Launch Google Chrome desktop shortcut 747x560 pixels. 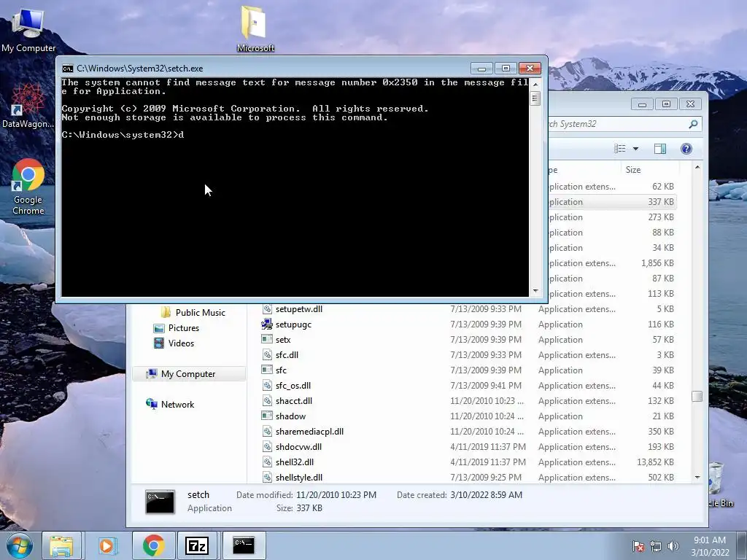pos(28,187)
